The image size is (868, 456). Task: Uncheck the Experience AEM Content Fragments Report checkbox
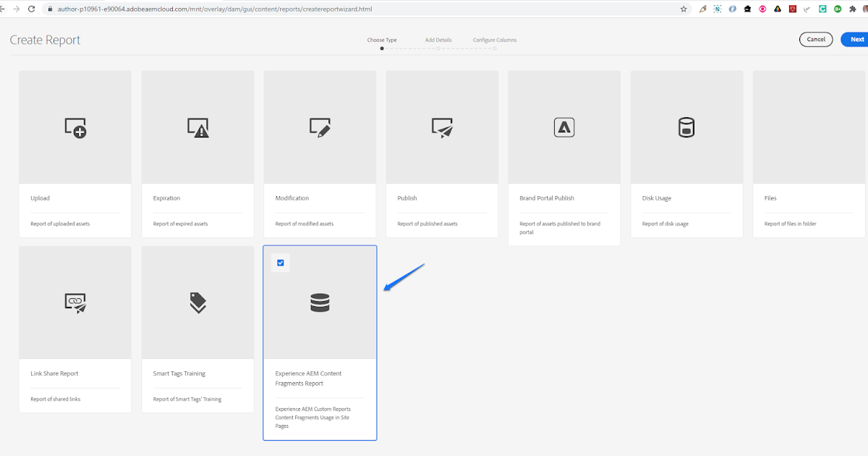[281, 263]
